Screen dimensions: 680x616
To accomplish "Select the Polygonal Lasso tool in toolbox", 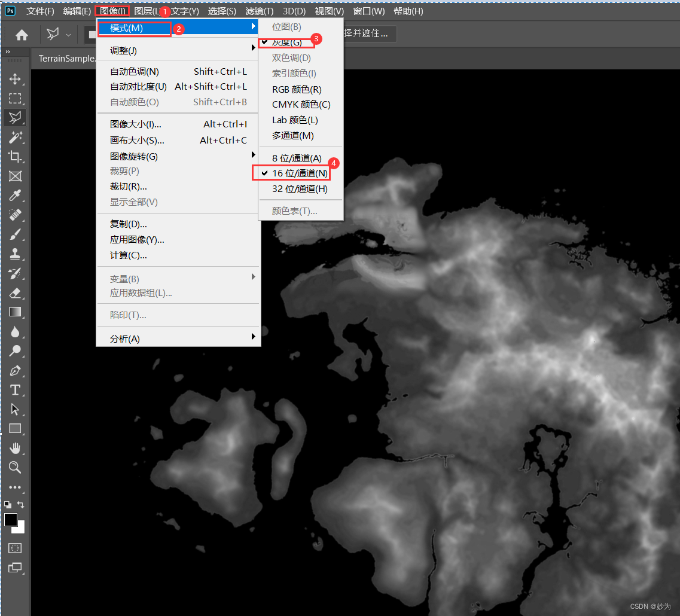I will (15, 118).
